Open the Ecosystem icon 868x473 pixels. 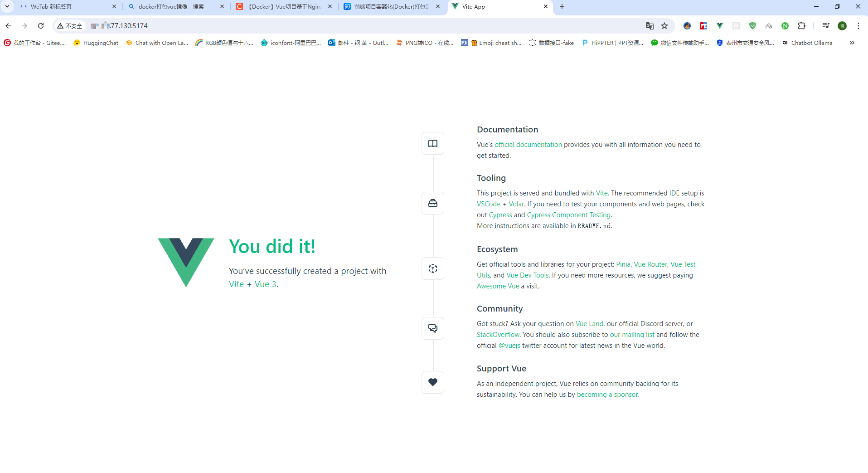click(x=433, y=268)
